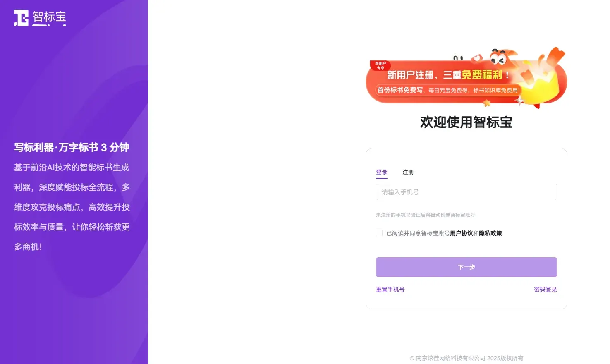Click the 未注册的手机号 hint text
610x364 pixels.
point(425,215)
